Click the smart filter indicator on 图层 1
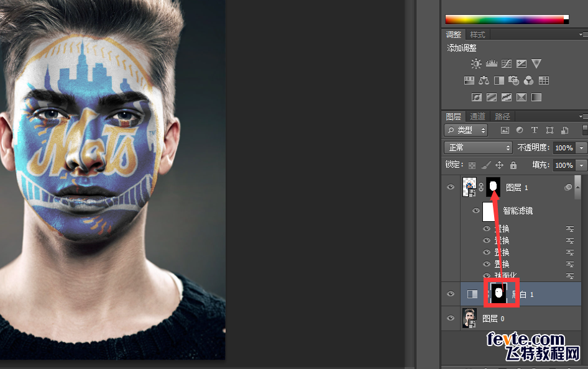Viewport: 588px width, 369px height. pyautogui.click(x=568, y=187)
